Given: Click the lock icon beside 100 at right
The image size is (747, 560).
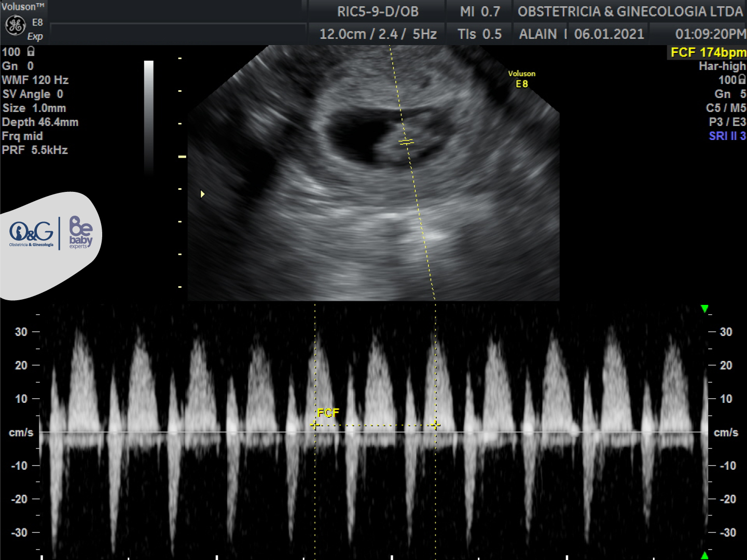Looking at the screenshot, I should pyautogui.click(x=742, y=79).
